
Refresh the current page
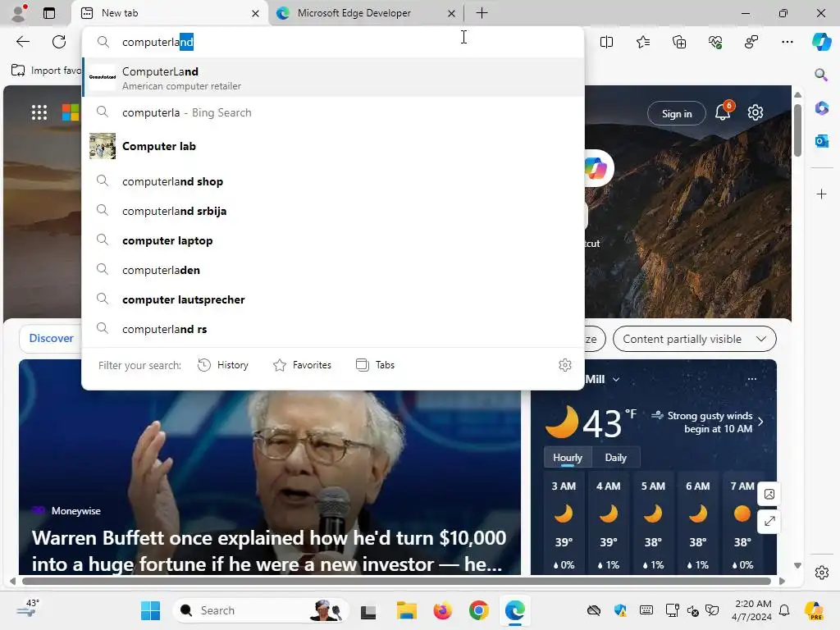[59, 42]
